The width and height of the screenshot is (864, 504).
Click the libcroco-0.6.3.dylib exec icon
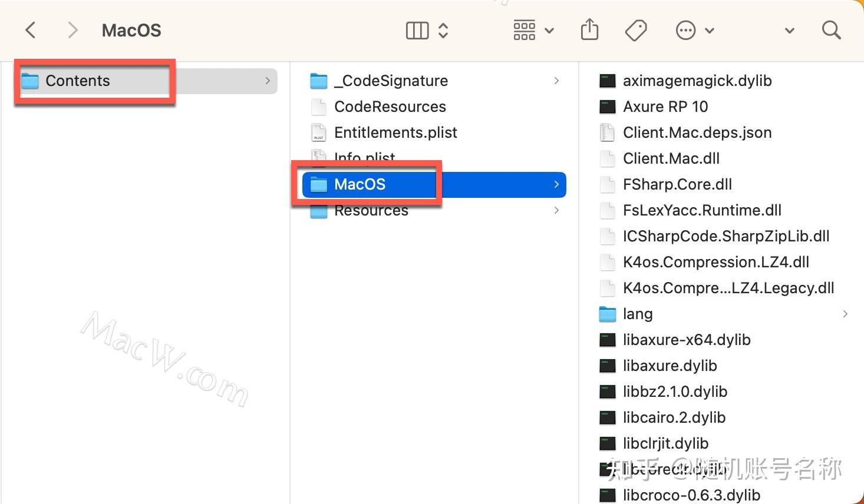[608, 495]
